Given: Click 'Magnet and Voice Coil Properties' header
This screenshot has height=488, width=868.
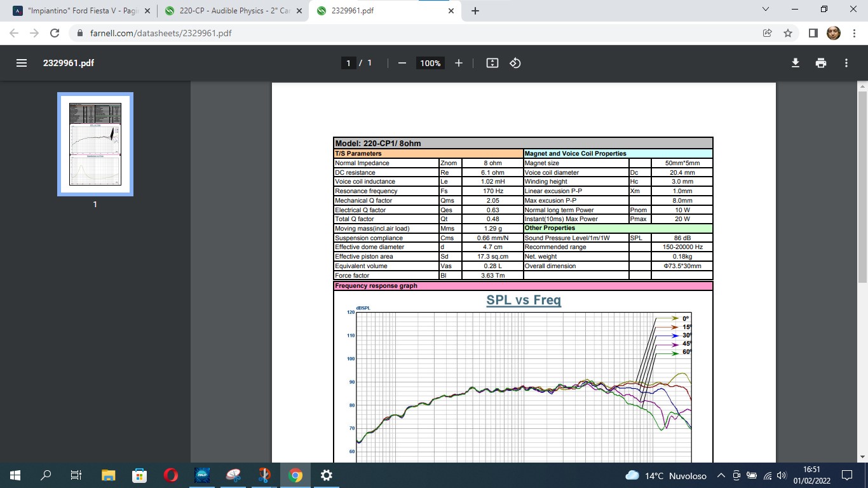Looking at the screenshot, I should click(x=576, y=154).
